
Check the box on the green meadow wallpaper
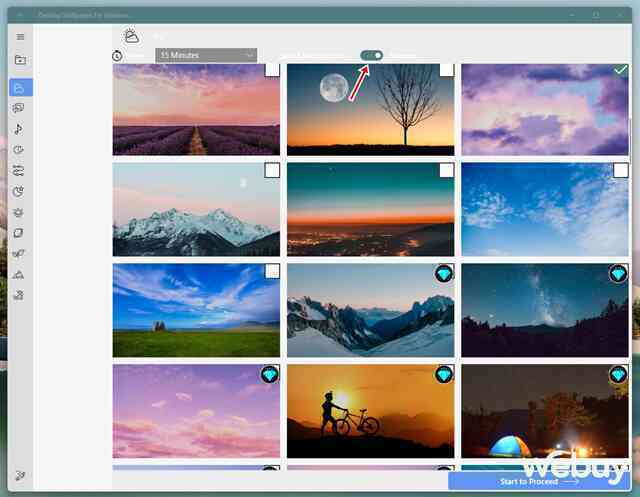point(272,271)
